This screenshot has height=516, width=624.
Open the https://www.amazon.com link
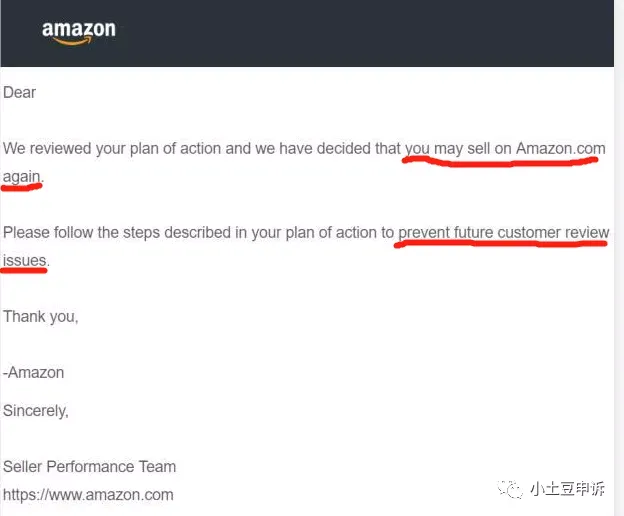point(88,495)
